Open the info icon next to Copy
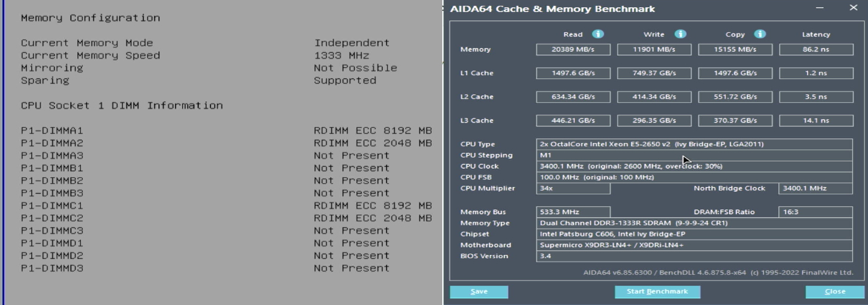Viewport: 868px width, 305px height. point(759,34)
